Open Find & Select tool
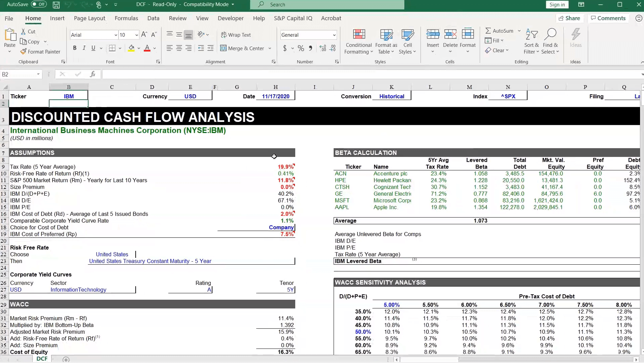The width and height of the screenshot is (644, 363). (x=550, y=42)
